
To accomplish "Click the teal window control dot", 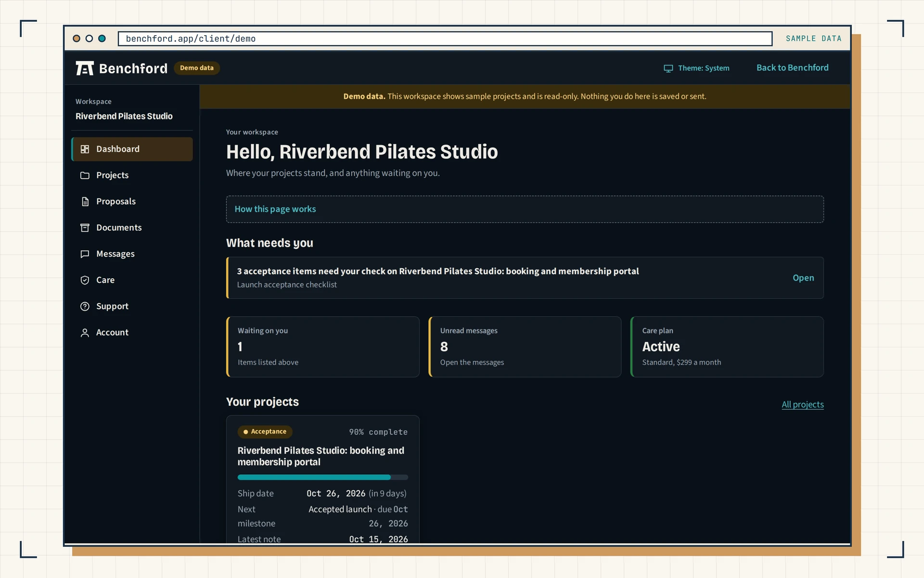I will tap(102, 39).
